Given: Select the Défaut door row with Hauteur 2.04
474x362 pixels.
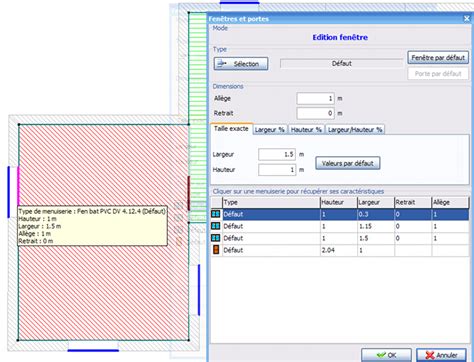Looking at the screenshot, I should [340, 250].
